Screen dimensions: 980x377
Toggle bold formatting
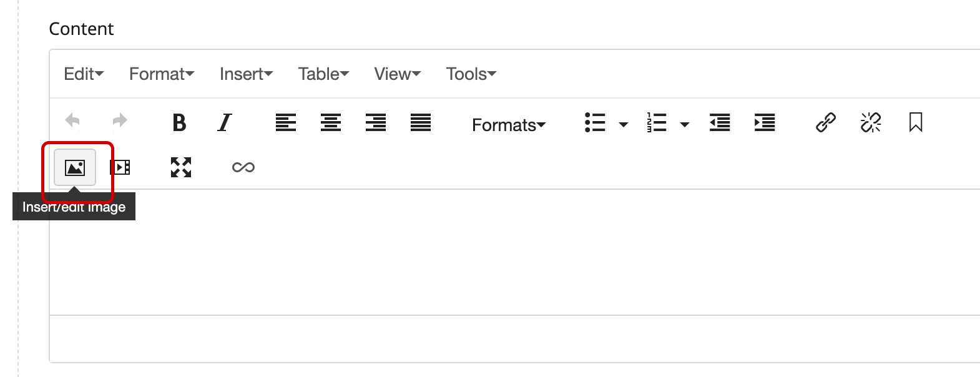[179, 123]
